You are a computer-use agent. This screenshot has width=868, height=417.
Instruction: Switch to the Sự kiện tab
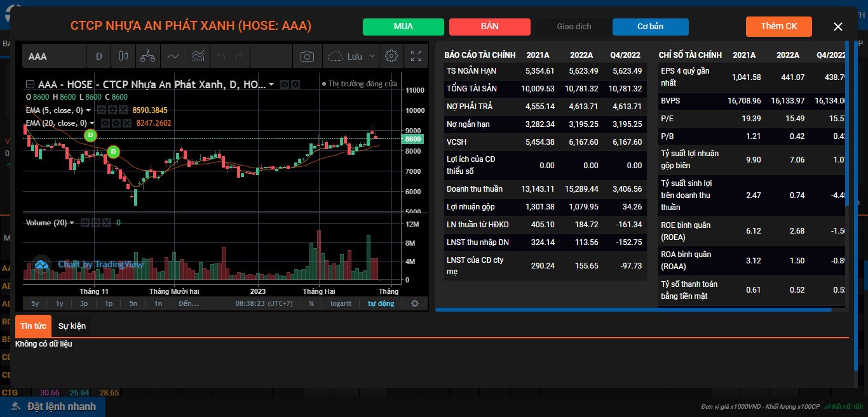(72, 326)
